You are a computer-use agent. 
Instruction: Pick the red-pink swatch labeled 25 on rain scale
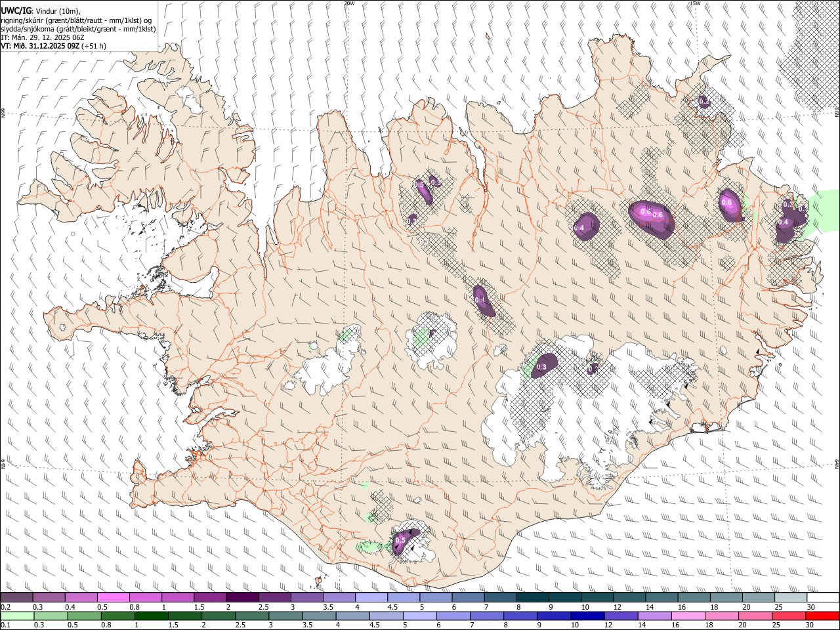point(790,616)
